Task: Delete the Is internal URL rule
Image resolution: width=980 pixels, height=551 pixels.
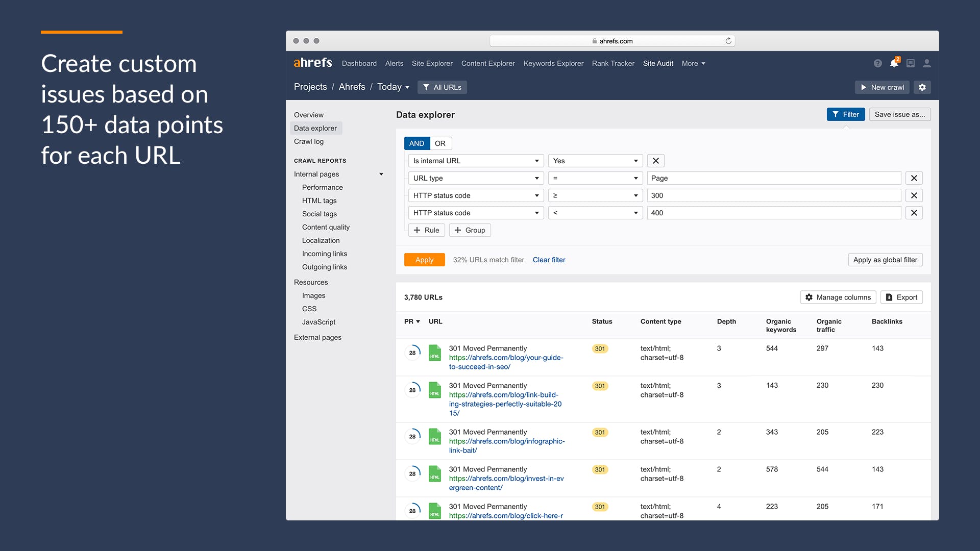Action: pos(655,161)
